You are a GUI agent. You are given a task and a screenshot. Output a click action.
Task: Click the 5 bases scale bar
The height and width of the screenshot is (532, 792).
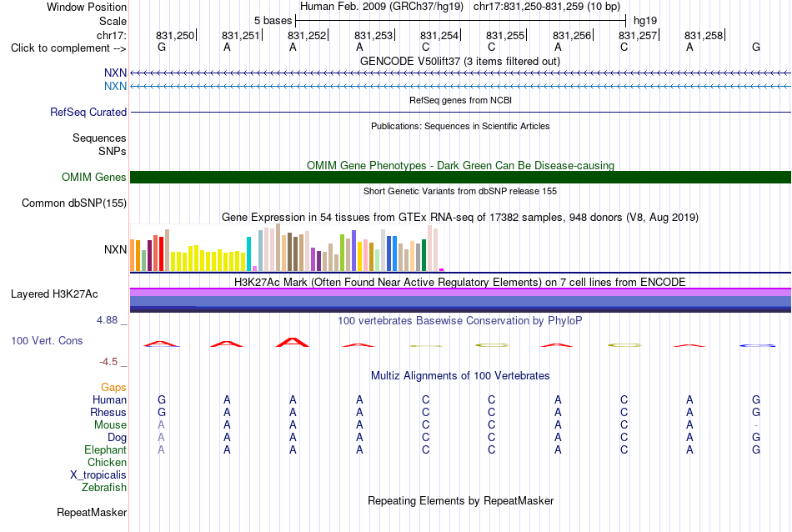[461, 21]
